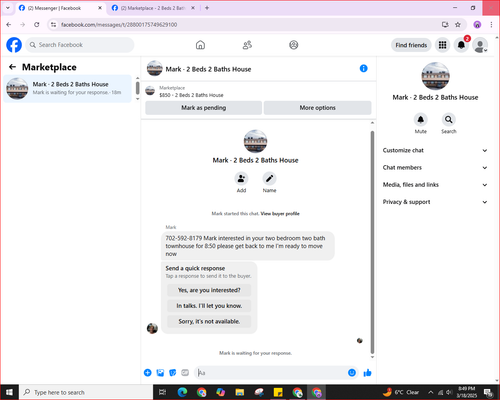500x400 pixels.
Task: Click the Search Facebook field
Action: pyautogui.click(x=80, y=45)
